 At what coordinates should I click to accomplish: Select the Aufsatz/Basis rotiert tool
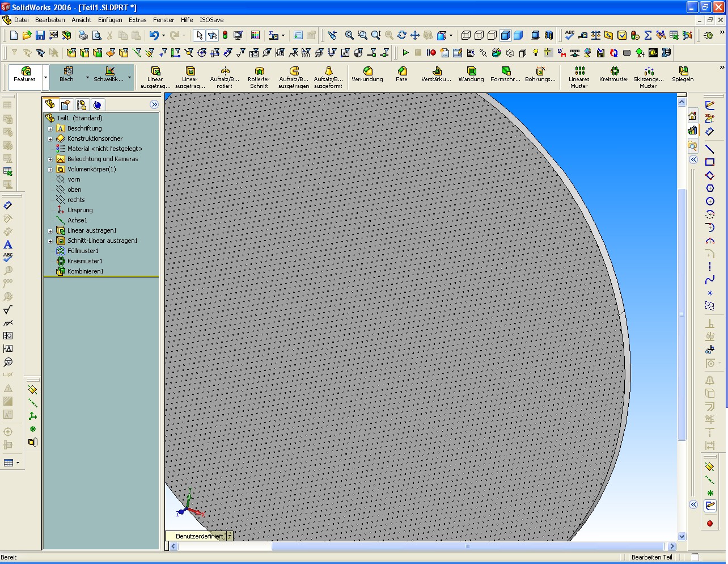click(x=225, y=78)
